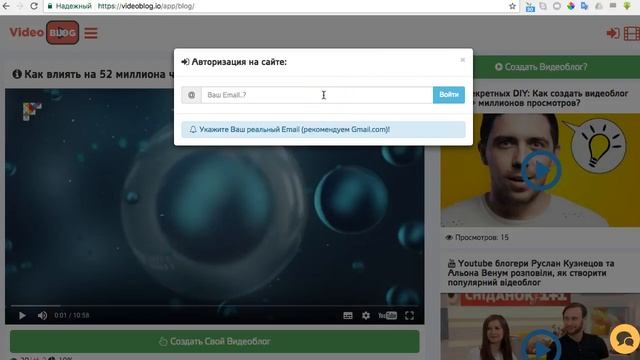640x360 pixels.
Task: Click the YouTube logo in player
Action: pyautogui.click(x=387, y=316)
